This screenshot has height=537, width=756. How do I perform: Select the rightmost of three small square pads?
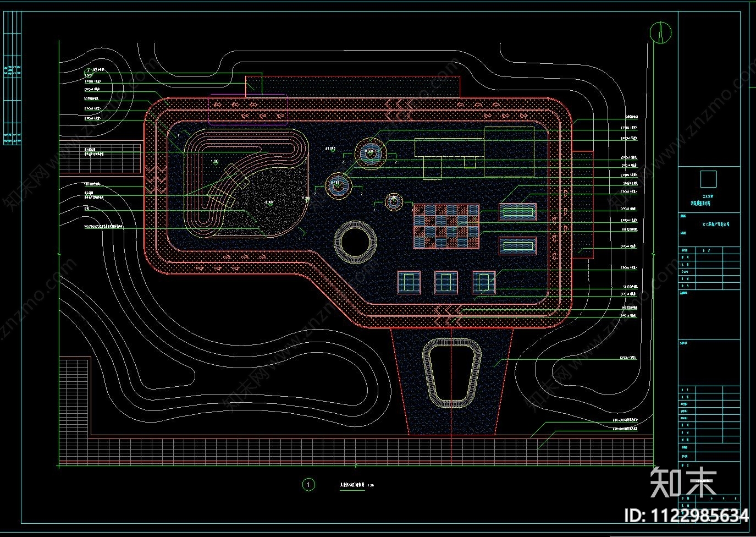[483, 282]
